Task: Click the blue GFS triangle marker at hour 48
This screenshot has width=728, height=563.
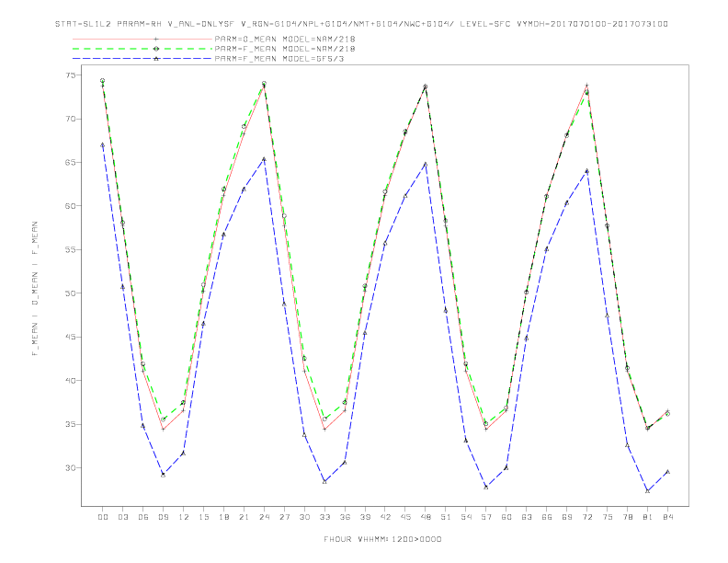Action: click(426, 164)
